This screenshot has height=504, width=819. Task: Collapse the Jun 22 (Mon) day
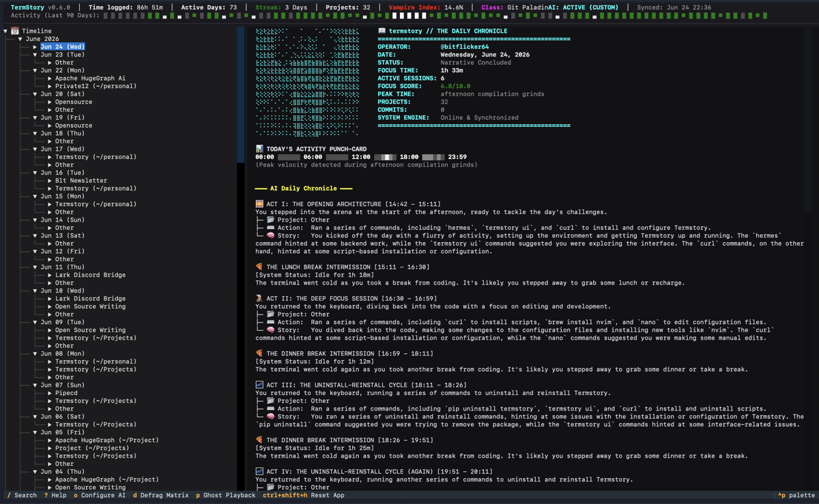(x=35, y=70)
